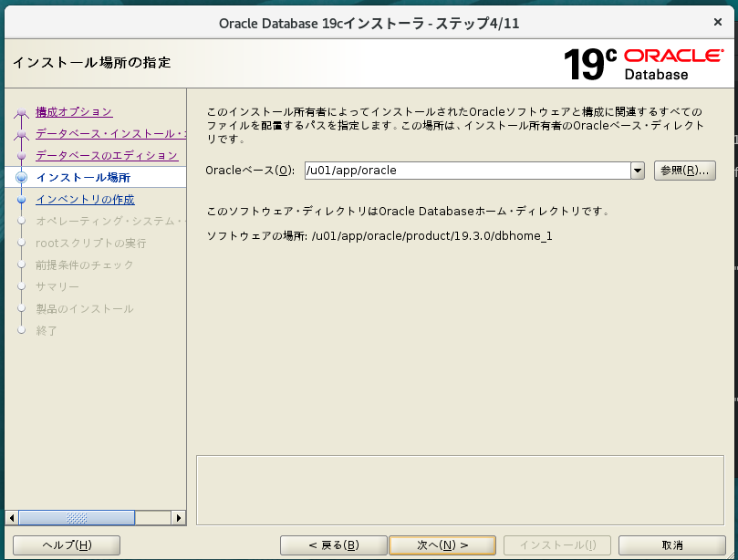738x560 pixels.
Task: Click the サマリー step text
Action: [57, 286]
